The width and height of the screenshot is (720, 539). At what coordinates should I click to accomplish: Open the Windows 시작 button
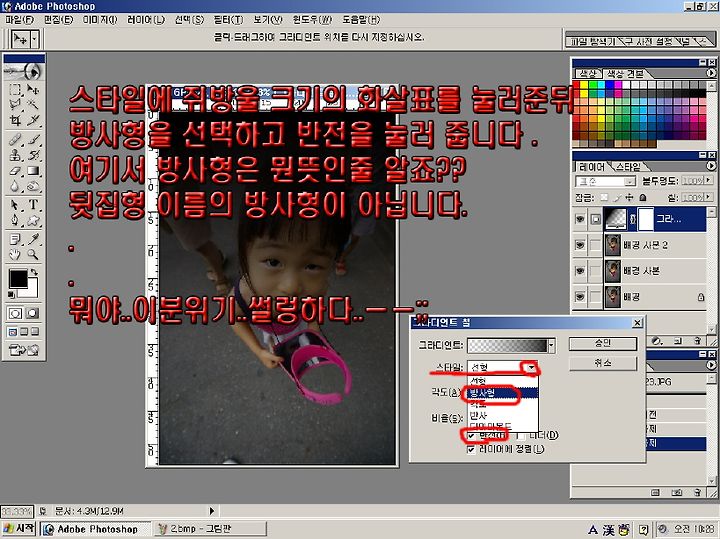[x=18, y=528]
